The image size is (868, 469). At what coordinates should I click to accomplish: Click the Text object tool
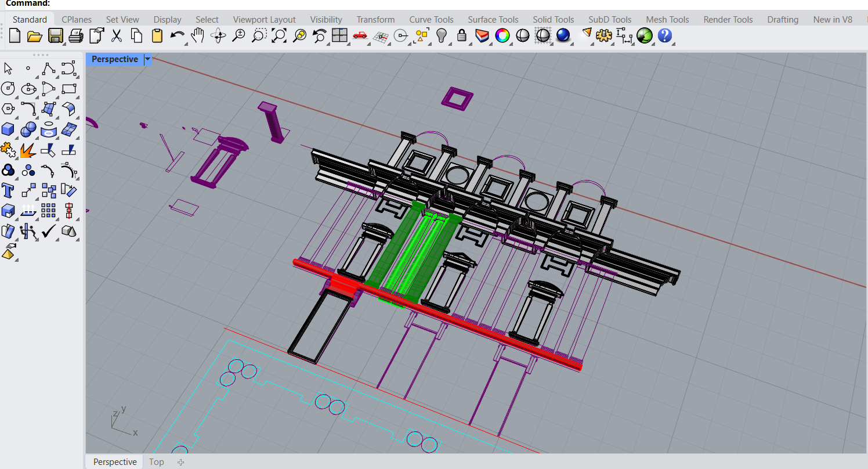8,190
